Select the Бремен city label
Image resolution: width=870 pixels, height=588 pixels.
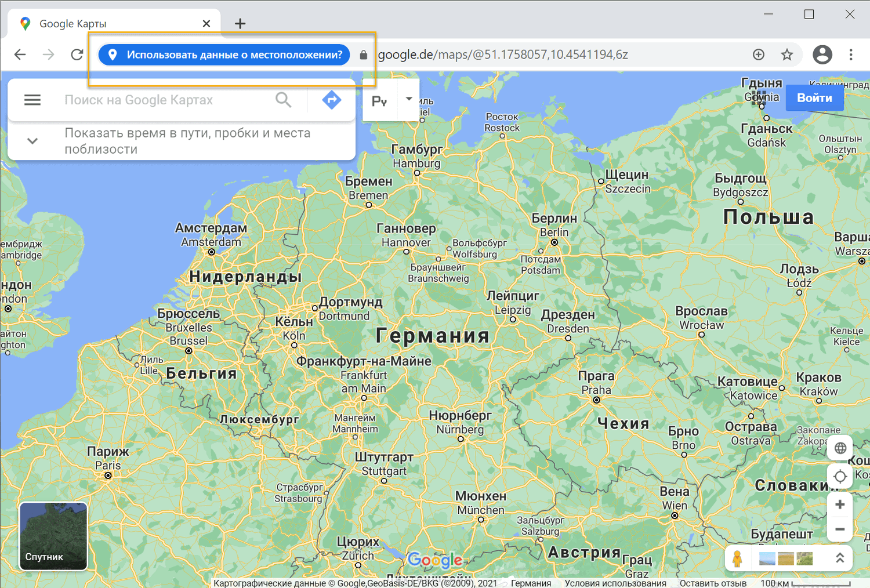369,182
